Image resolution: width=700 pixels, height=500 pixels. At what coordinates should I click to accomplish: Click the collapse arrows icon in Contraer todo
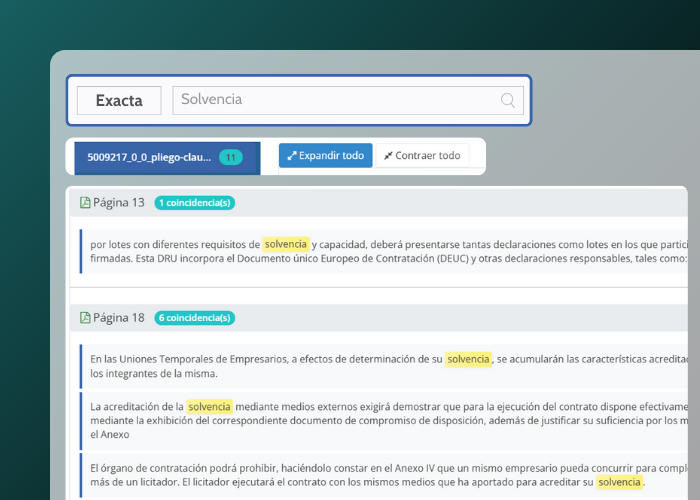coord(388,156)
